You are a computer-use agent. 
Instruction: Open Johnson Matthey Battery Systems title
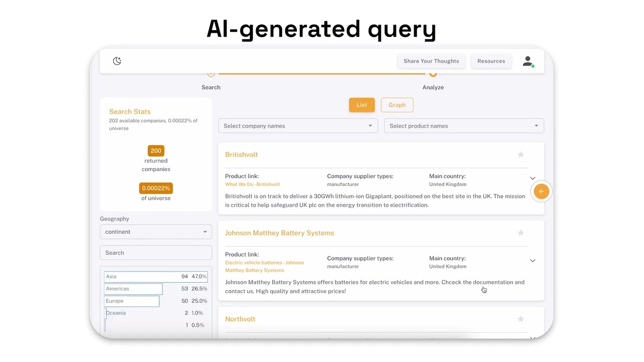point(280,233)
